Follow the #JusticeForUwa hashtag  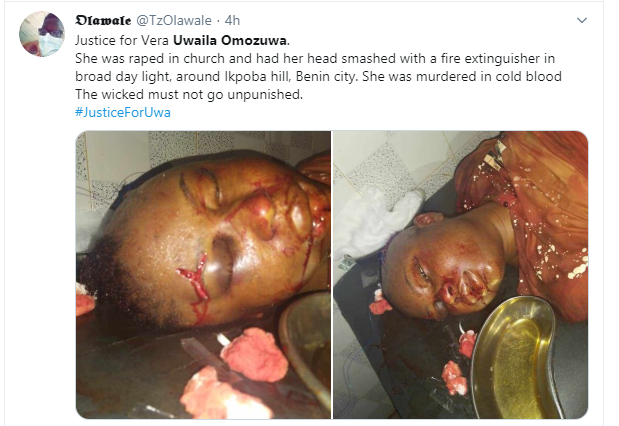tap(123, 113)
